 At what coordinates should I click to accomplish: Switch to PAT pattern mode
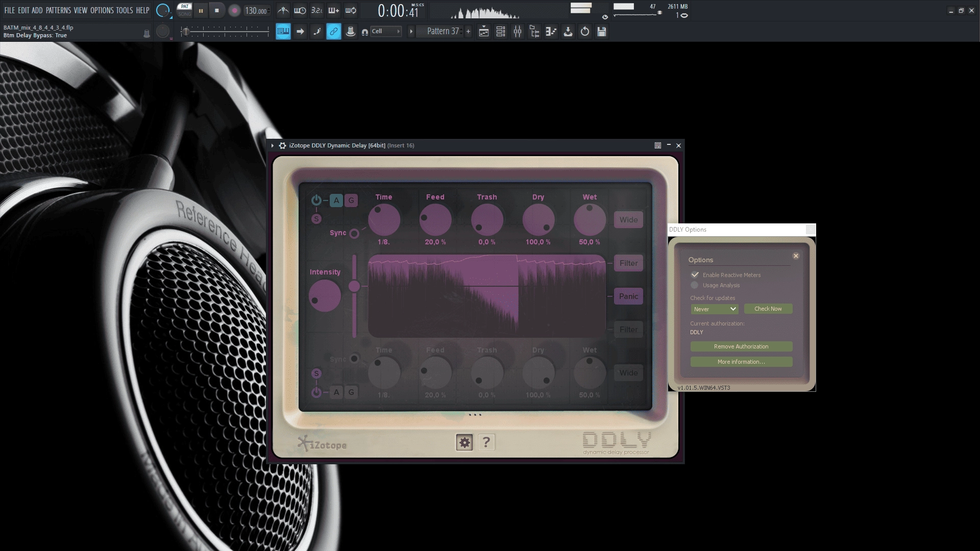pyautogui.click(x=185, y=7)
